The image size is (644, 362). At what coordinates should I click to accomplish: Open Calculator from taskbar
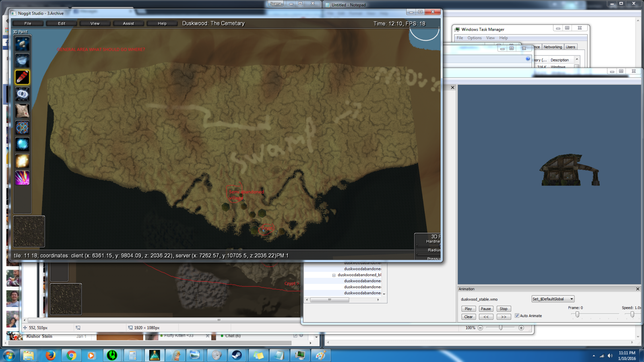(x=133, y=356)
